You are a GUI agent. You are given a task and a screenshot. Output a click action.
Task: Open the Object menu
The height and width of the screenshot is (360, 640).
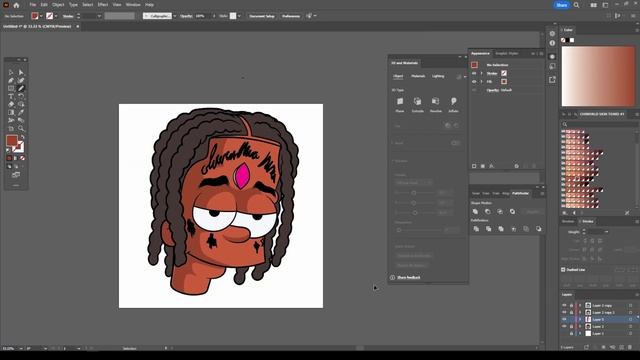pos(58,5)
